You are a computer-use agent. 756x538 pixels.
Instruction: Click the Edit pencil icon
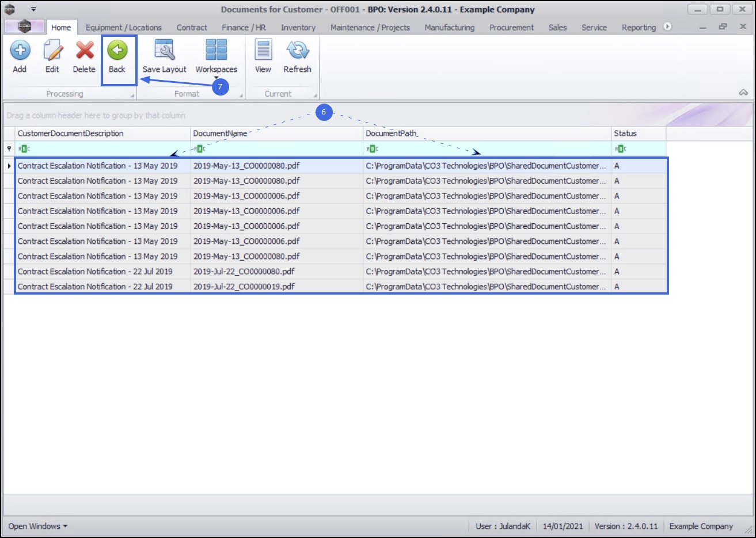point(52,51)
